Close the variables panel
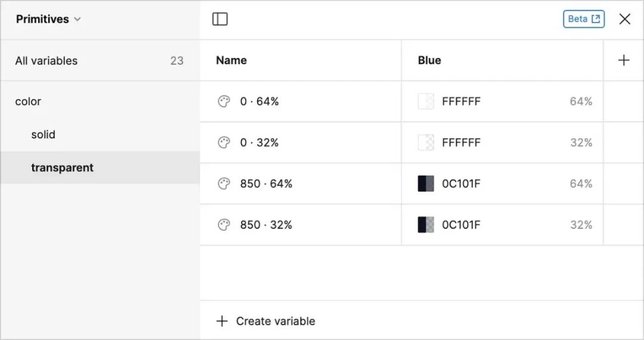 click(625, 19)
